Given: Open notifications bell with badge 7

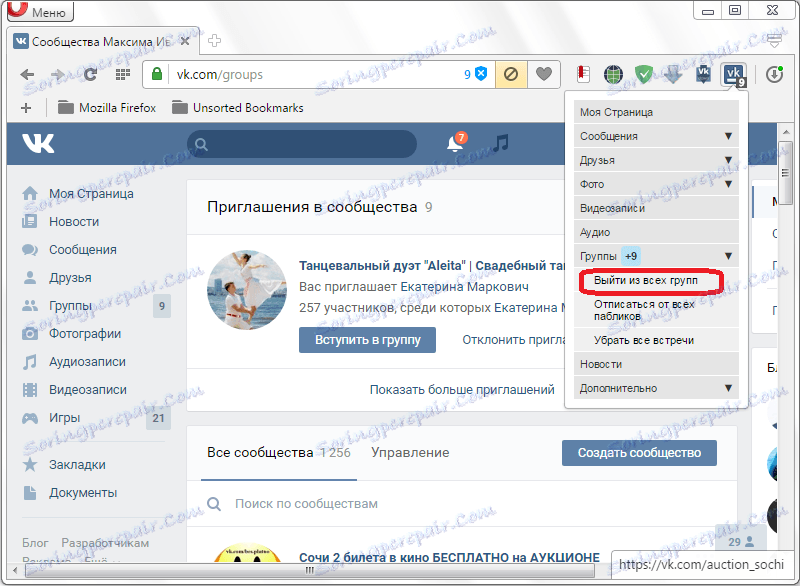Looking at the screenshot, I should 456,143.
